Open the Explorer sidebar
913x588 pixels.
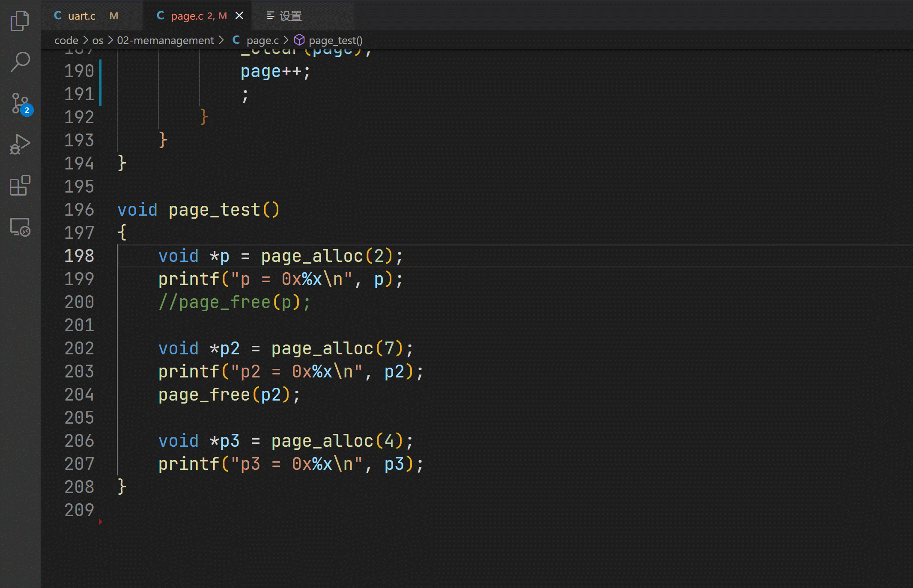(20, 20)
